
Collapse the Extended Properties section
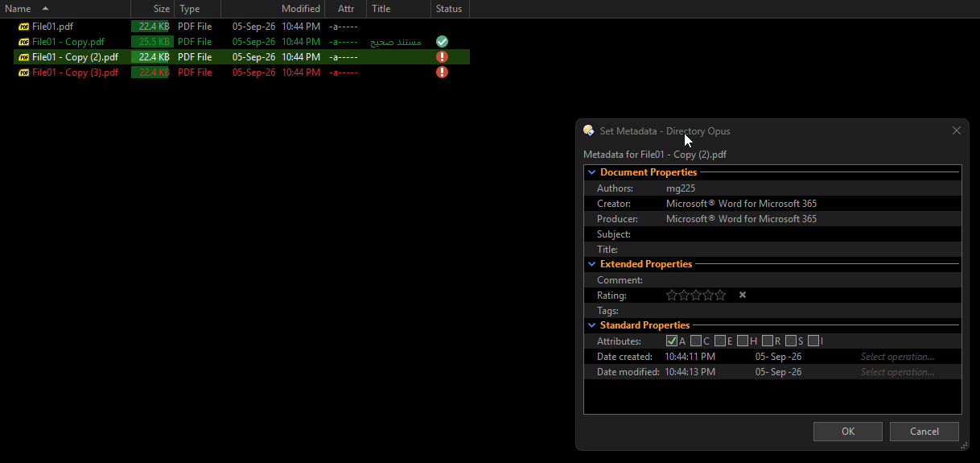pyautogui.click(x=591, y=264)
